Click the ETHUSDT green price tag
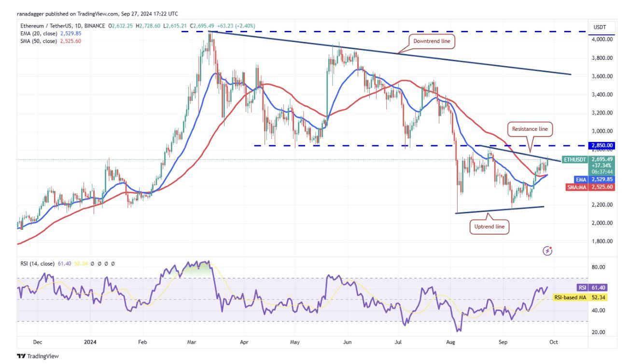 [575, 159]
